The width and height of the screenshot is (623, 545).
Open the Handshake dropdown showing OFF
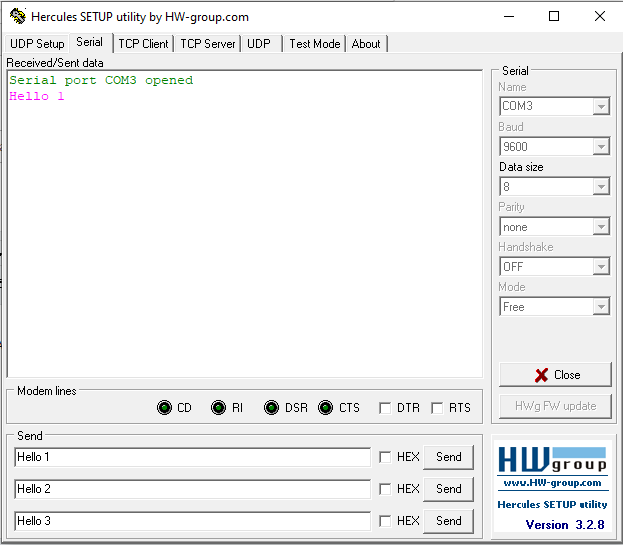point(555,267)
